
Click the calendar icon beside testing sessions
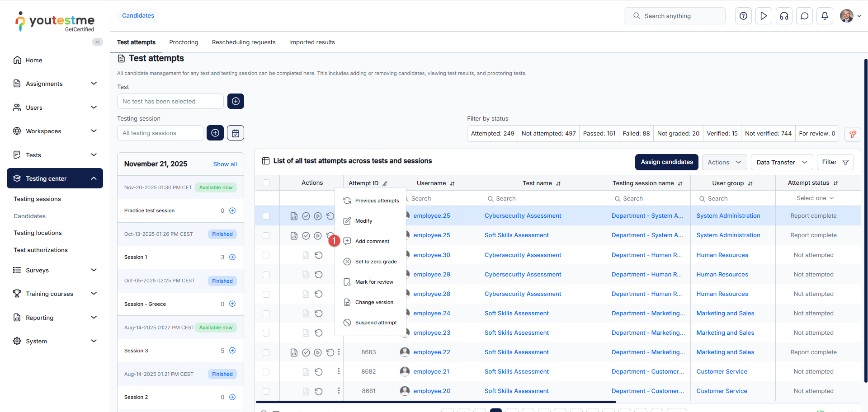pos(235,133)
